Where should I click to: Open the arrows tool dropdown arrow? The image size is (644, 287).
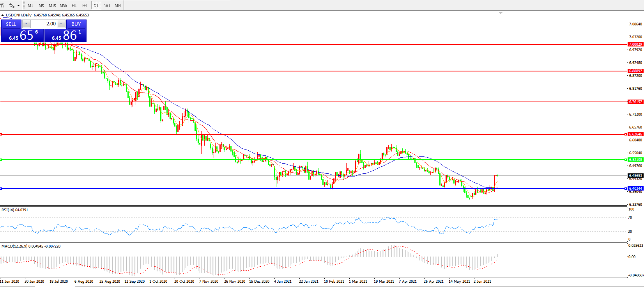(x=18, y=5)
